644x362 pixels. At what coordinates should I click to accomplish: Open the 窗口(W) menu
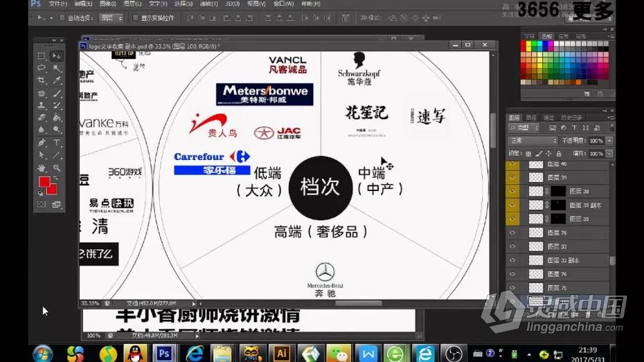point(283,3)
